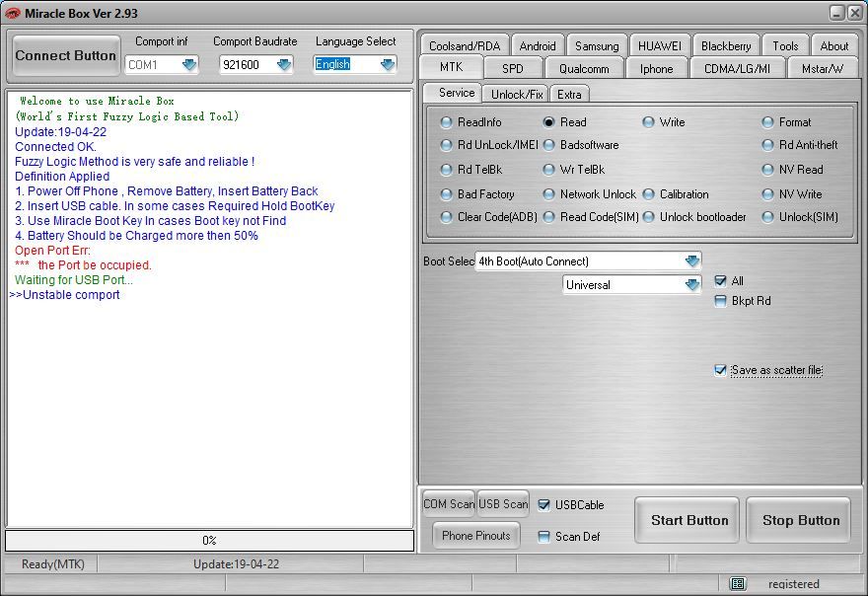Select the MTK tab
Image resolution: width=868 pixels, height=596 pixels.
(451, 67)
